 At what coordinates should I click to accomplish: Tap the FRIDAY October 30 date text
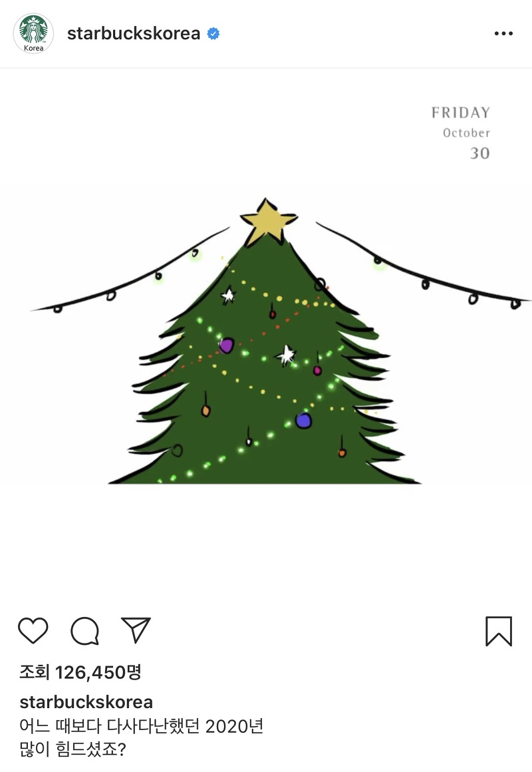point(461,133)
